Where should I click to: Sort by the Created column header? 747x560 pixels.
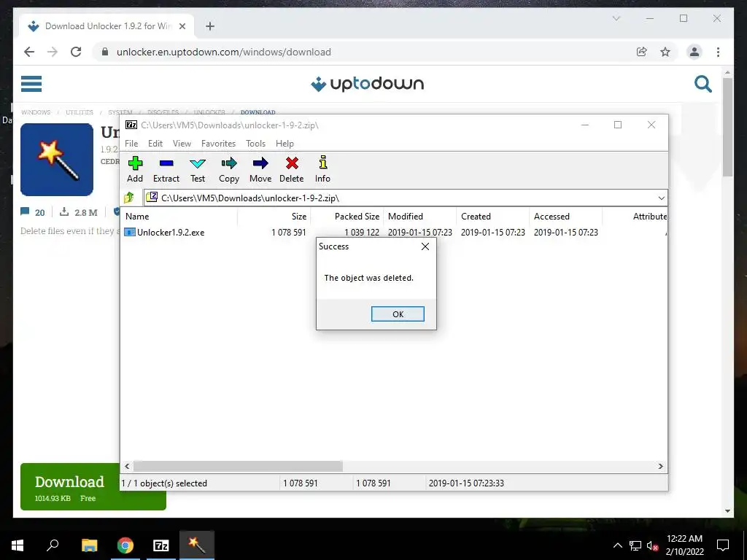[493, 216]
